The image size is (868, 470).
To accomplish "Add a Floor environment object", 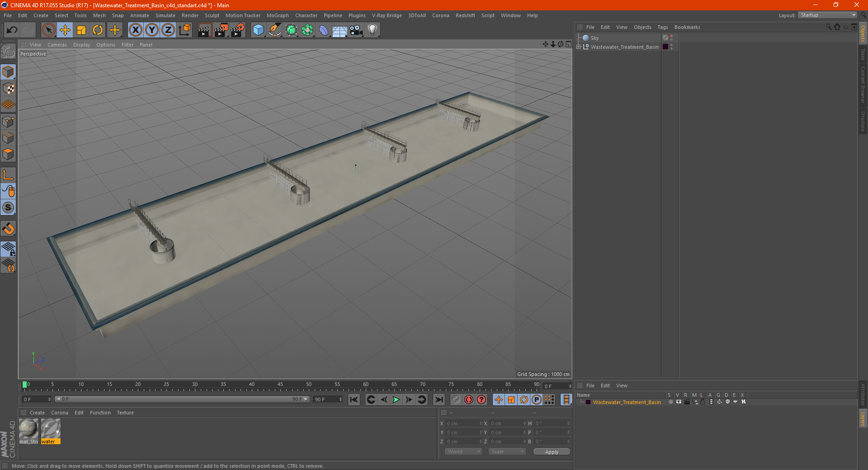I will (340, 30).
